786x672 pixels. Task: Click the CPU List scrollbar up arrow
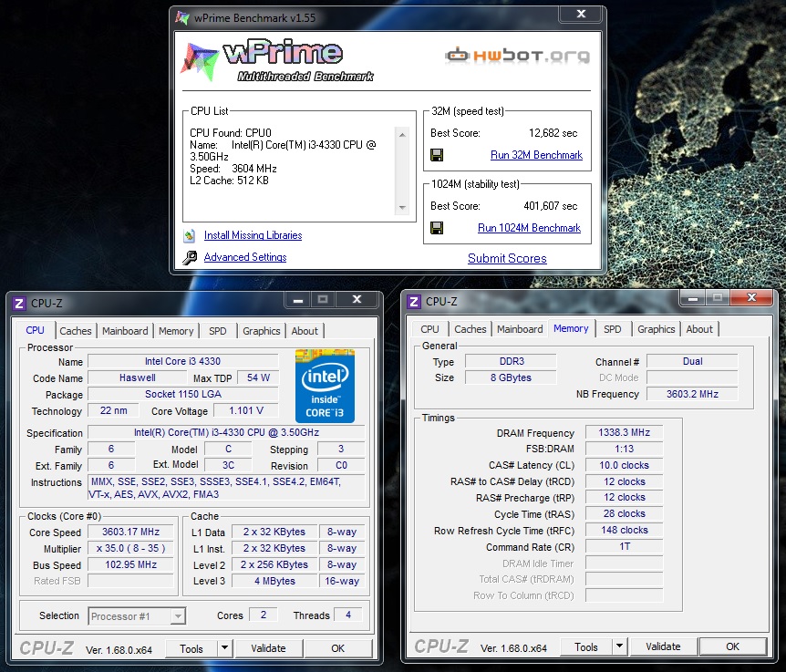(402, 134)
